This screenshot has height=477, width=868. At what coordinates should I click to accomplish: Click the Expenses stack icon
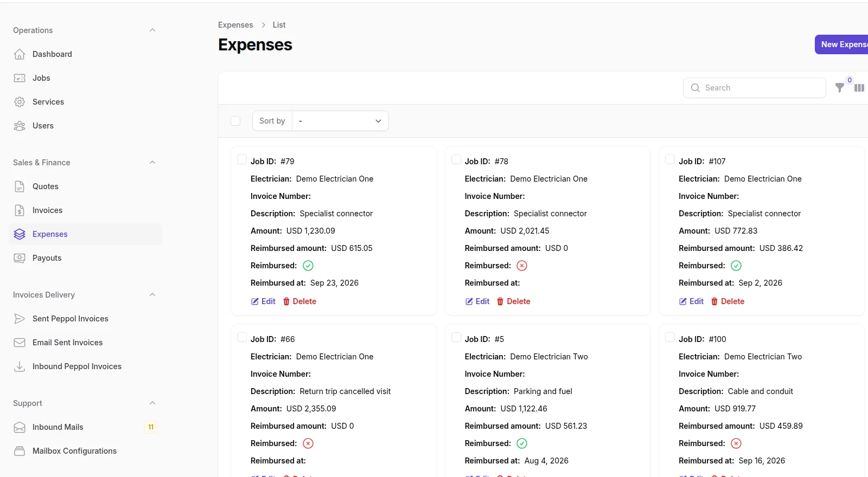point(20,234)
